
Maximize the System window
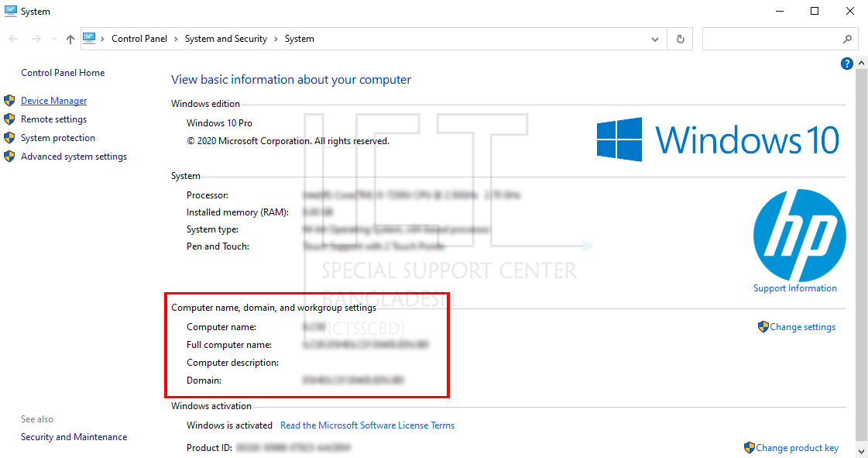(815, 11)
